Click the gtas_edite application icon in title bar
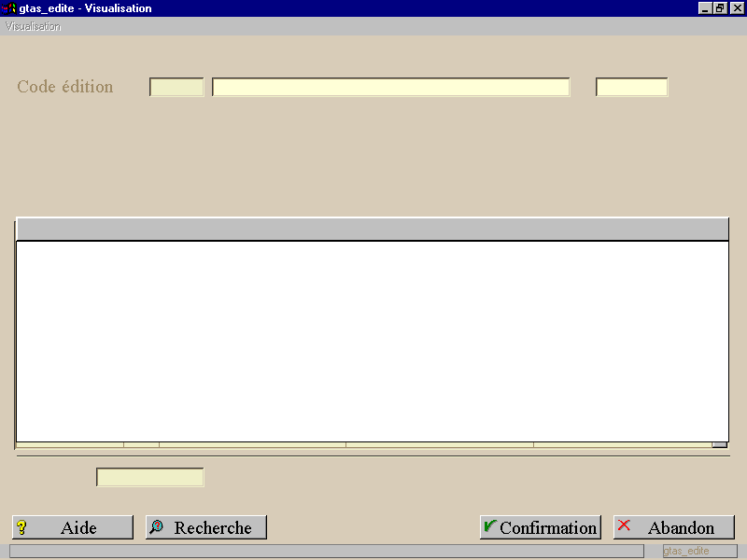Image resolution: width=747 pixels, height=560 pixels. (x=8, y=8)
